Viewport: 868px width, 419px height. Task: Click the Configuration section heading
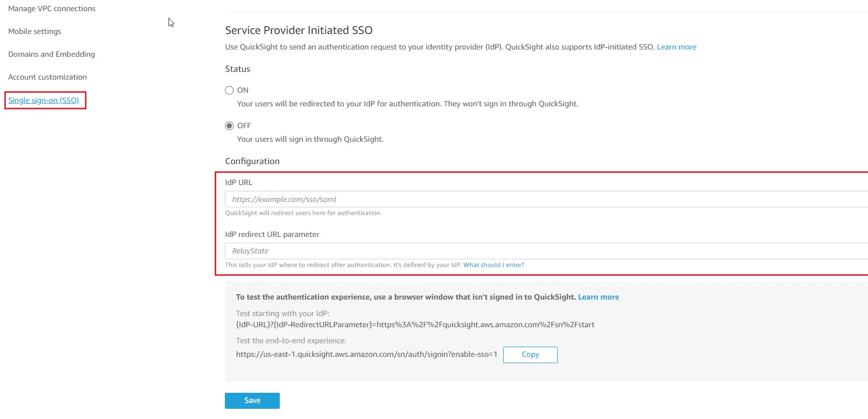(x=253, y=161)
